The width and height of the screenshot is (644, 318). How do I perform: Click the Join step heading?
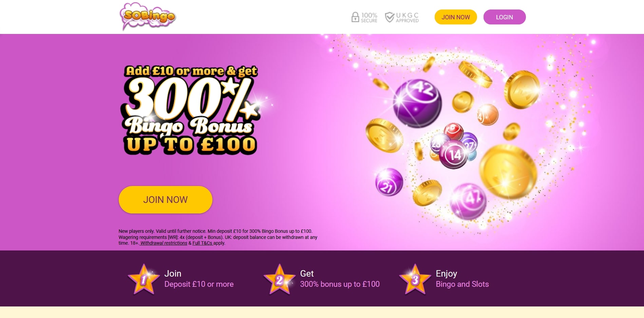(x=173, y=274)
